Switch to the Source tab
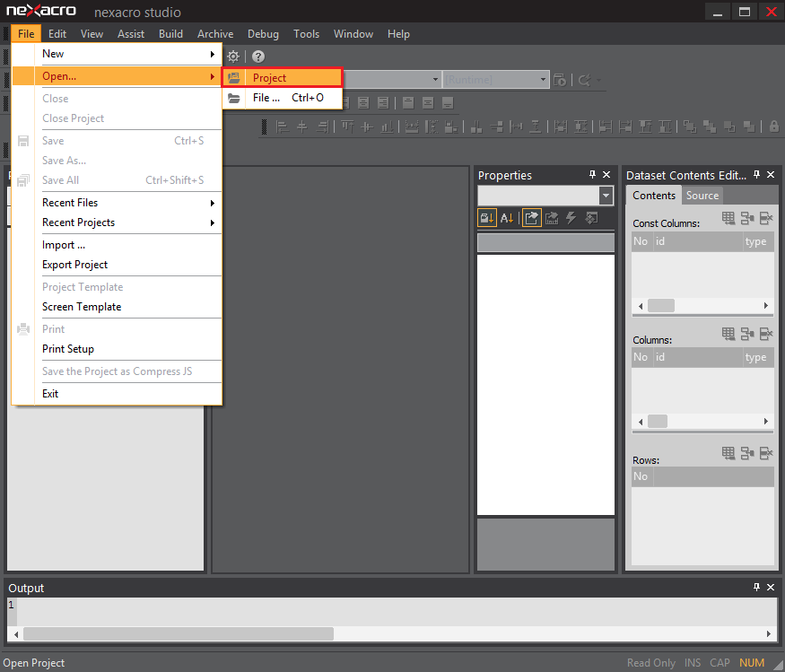This screenshot has height=672, width=785. 702,196
